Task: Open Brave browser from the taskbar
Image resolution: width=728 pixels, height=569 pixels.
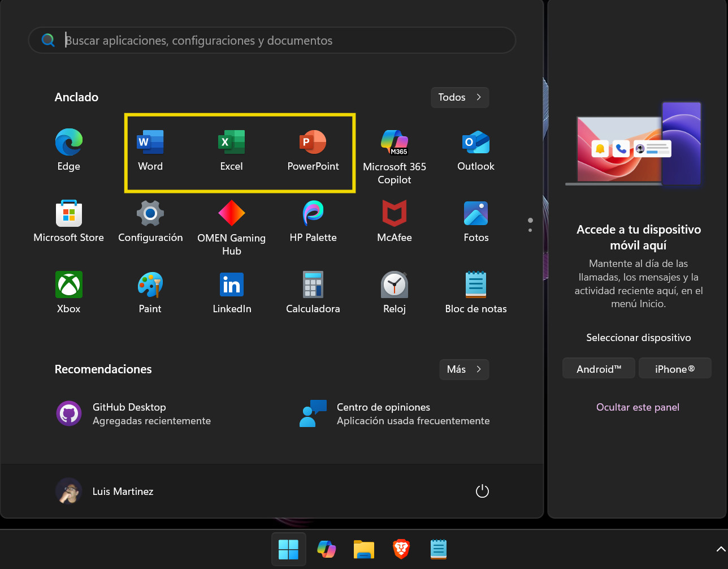Action: 401,548
